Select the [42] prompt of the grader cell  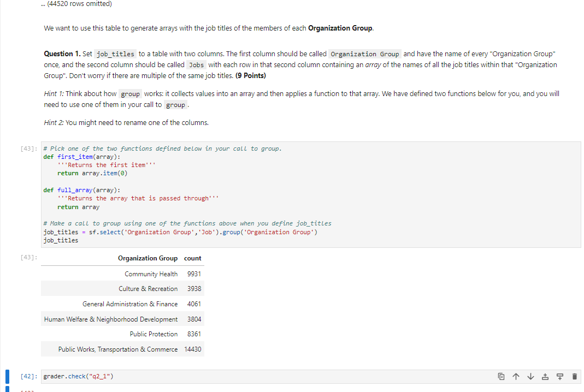[x=28, y=376]
